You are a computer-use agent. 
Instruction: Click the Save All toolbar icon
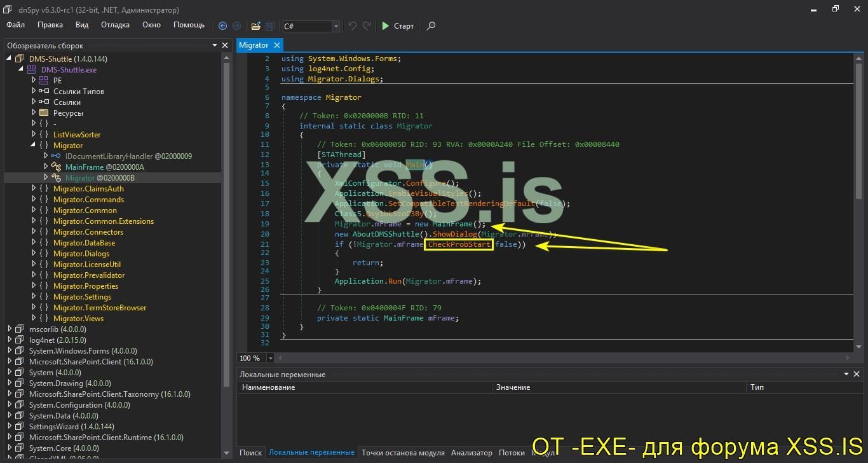click(x=269, y=26)
